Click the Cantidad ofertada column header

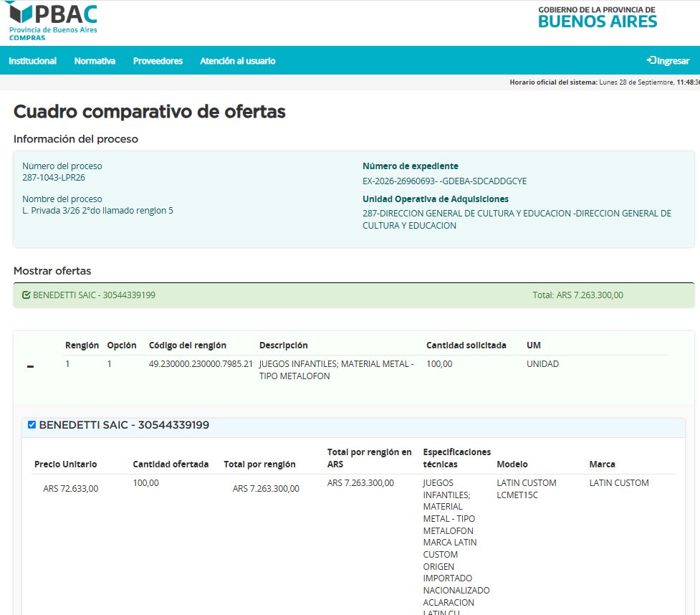click(171, 464)
